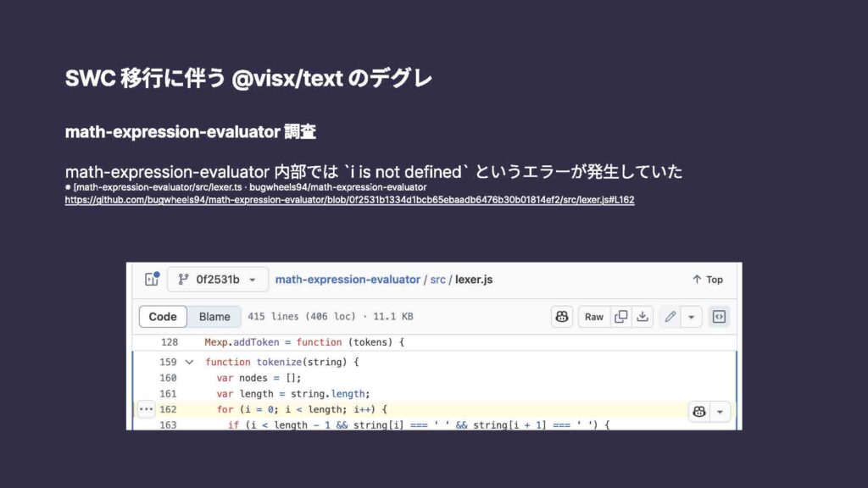Click the pencil edit file icon
This screenshot has width=868, height=488.
[x=670, y=317]
